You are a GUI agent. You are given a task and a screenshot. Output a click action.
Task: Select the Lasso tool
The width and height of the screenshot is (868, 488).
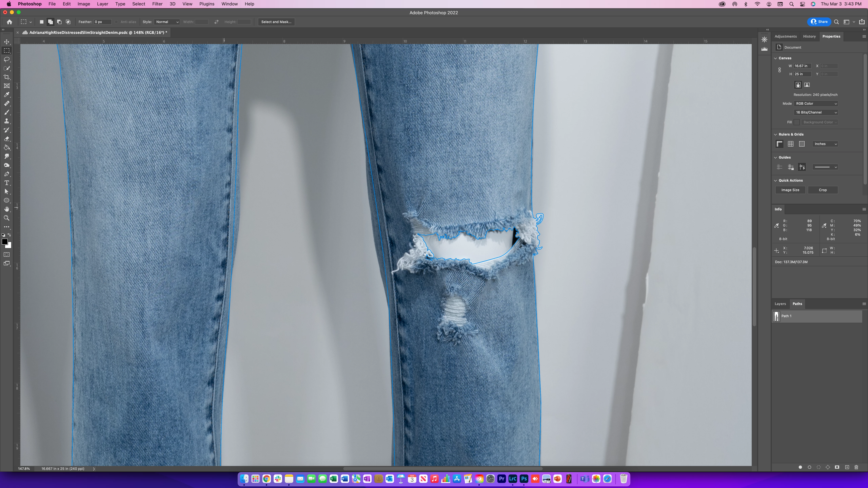click(7, 59)
